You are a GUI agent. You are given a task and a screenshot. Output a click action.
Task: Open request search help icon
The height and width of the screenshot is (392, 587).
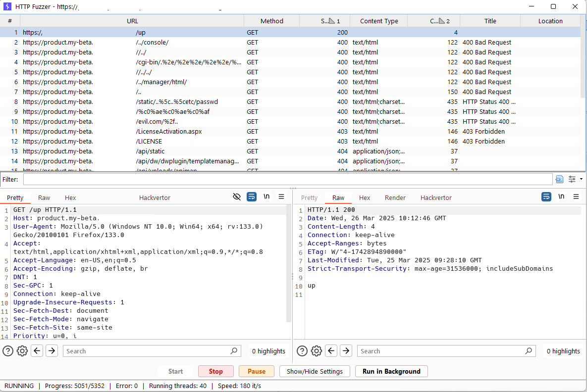8,351
